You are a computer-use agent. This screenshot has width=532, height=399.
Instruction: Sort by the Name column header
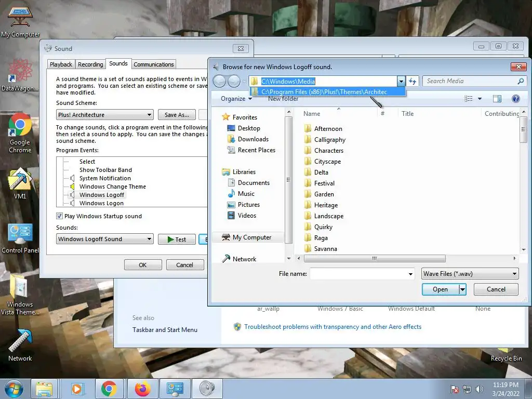[x=312, y=114]
